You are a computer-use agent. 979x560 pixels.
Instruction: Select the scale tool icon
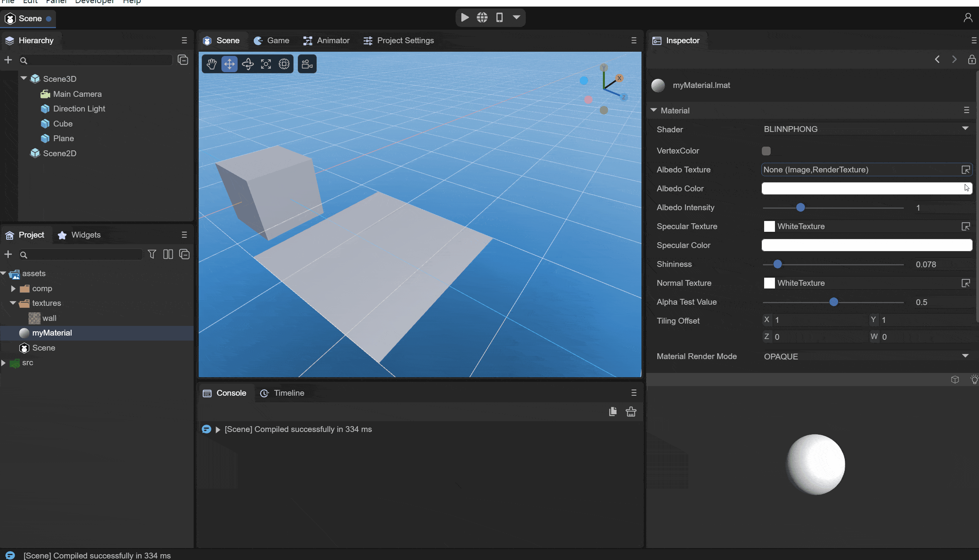click(266, 64)
